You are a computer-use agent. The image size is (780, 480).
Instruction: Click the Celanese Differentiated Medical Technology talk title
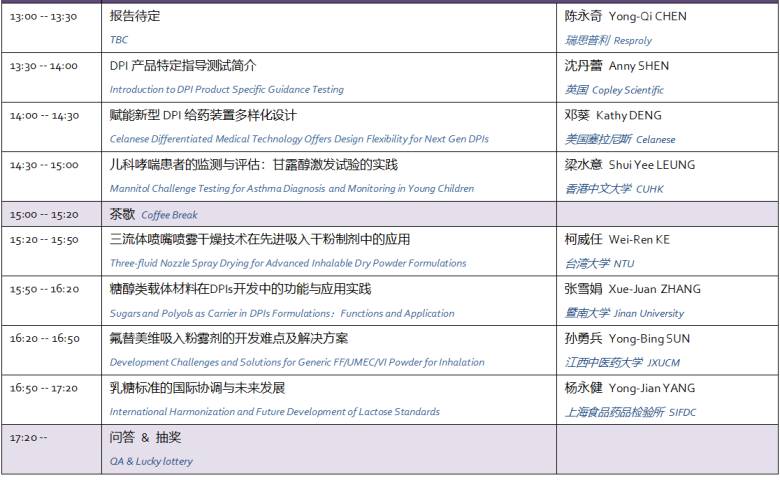299,139
